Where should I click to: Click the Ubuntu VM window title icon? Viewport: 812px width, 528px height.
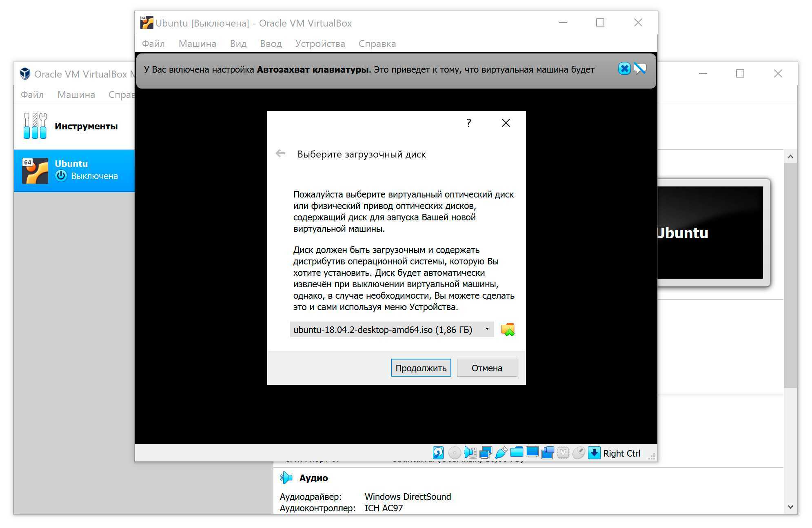147,22
